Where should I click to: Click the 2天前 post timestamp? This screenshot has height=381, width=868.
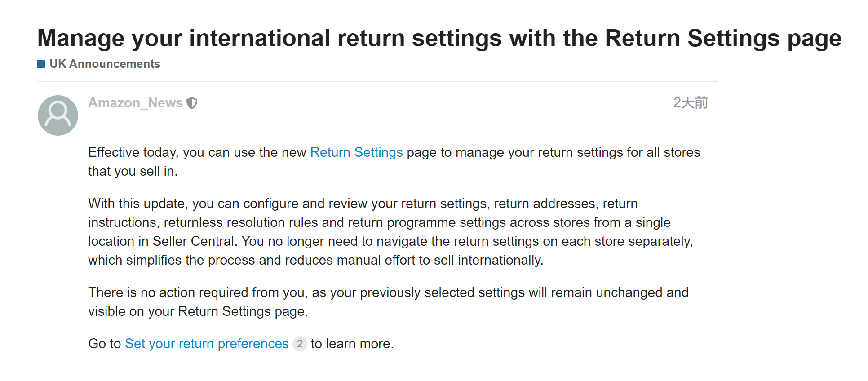click(690, 102)
